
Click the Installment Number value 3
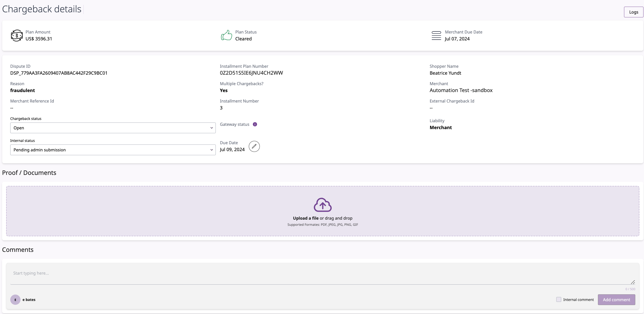[x=221, y=108]
